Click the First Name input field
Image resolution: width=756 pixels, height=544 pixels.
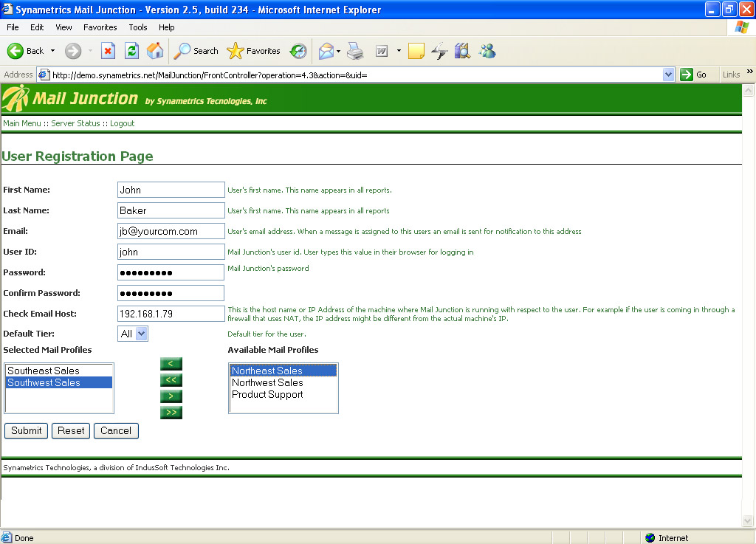click(x=171, y=190)
